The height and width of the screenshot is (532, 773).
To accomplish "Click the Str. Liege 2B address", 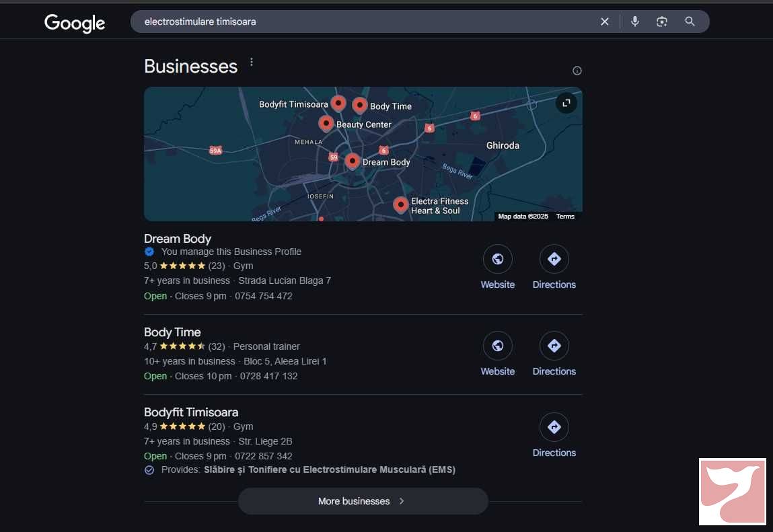I will pos(265,441).
